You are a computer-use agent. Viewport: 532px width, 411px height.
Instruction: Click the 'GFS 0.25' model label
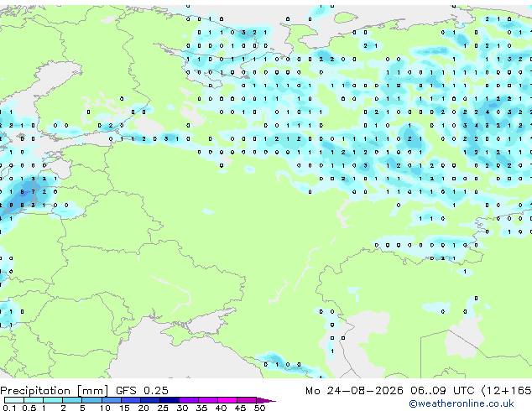click(142, 390)
